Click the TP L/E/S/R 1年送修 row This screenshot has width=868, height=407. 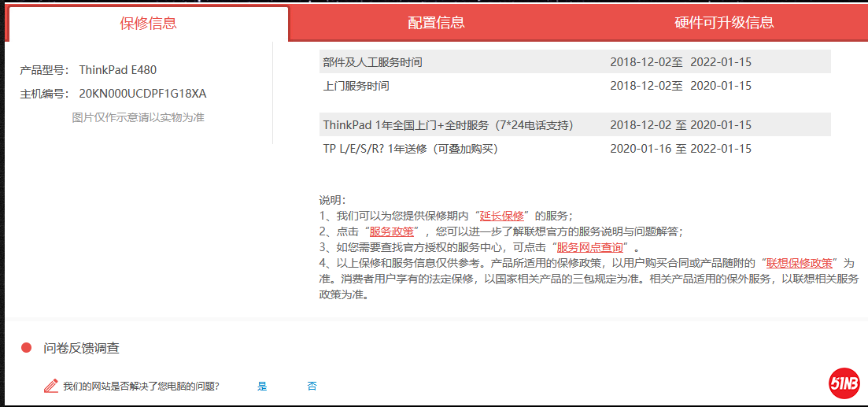pyautogui.click(x=574, y=148)
